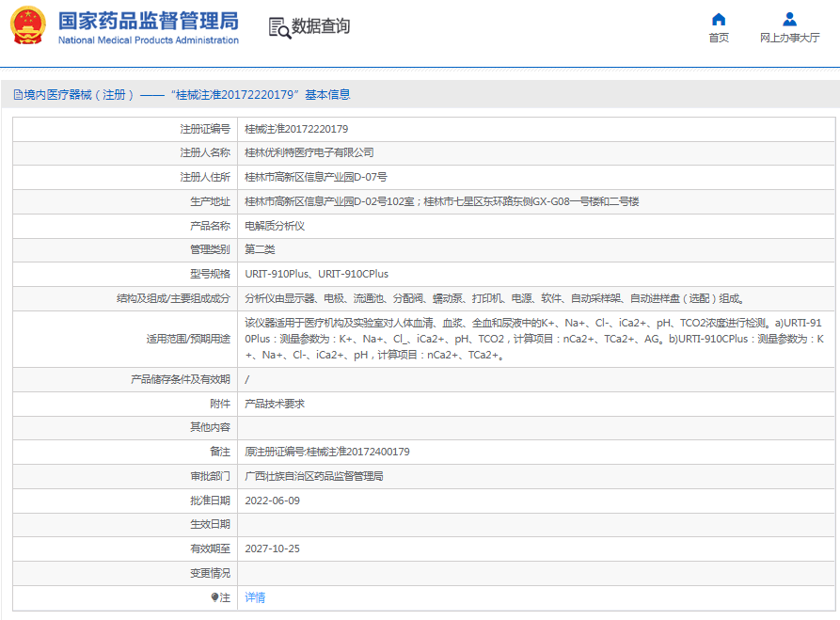Click product name 电解质分析仪
This screenshot has width=840, height=620.
click(275, 226)
